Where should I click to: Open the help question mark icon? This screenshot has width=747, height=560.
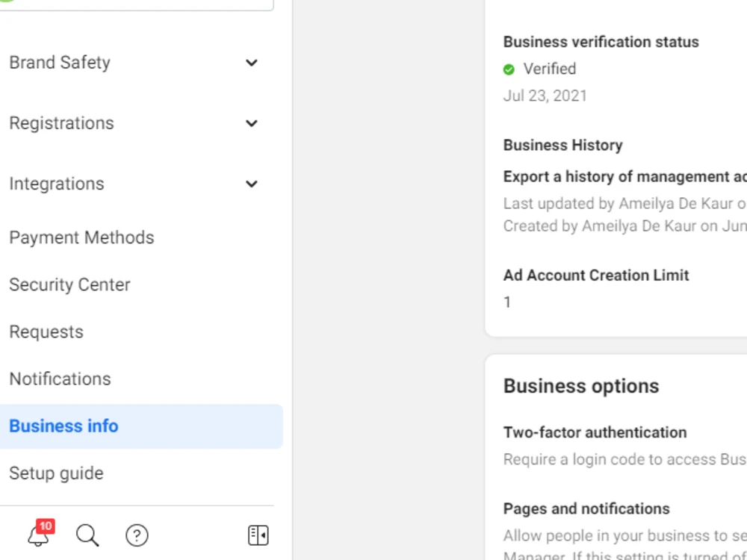(137, 535)
